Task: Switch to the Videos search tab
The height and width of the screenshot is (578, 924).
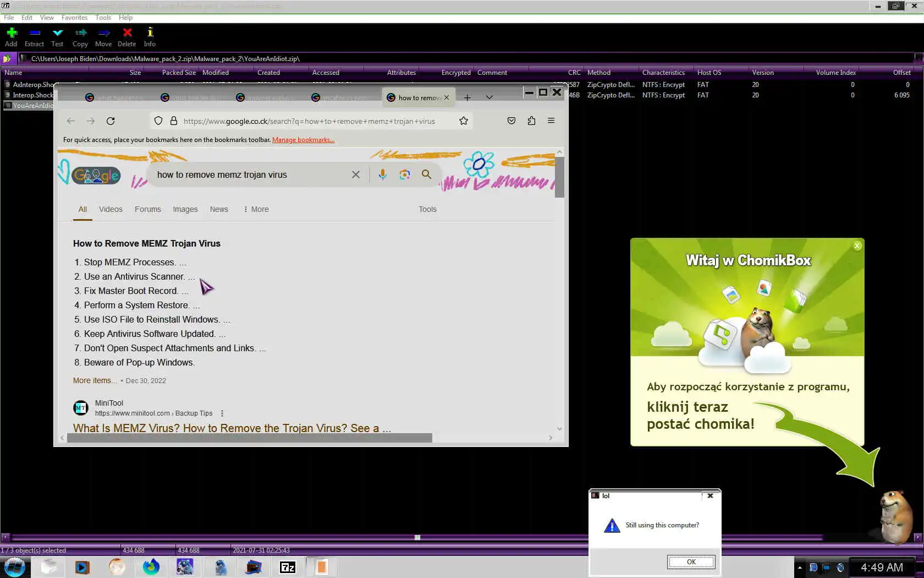Action: pyautogui.click(x=111, y=209)
